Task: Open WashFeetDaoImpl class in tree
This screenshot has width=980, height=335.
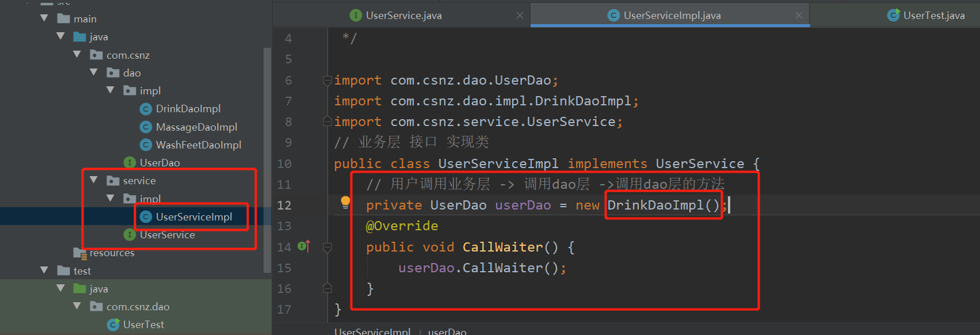Action: [199, 145]
